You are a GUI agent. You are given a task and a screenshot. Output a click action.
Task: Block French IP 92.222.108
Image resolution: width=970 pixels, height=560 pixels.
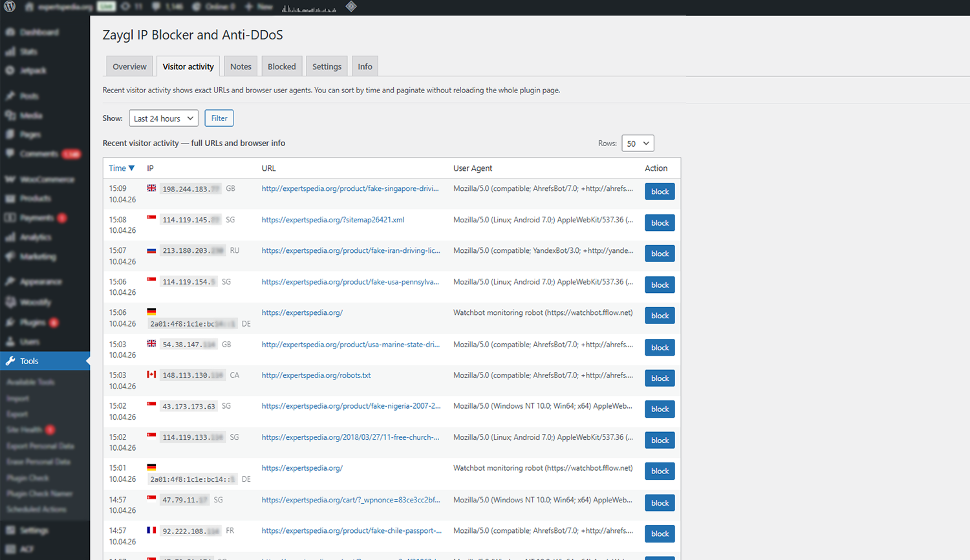coord(660,533)
